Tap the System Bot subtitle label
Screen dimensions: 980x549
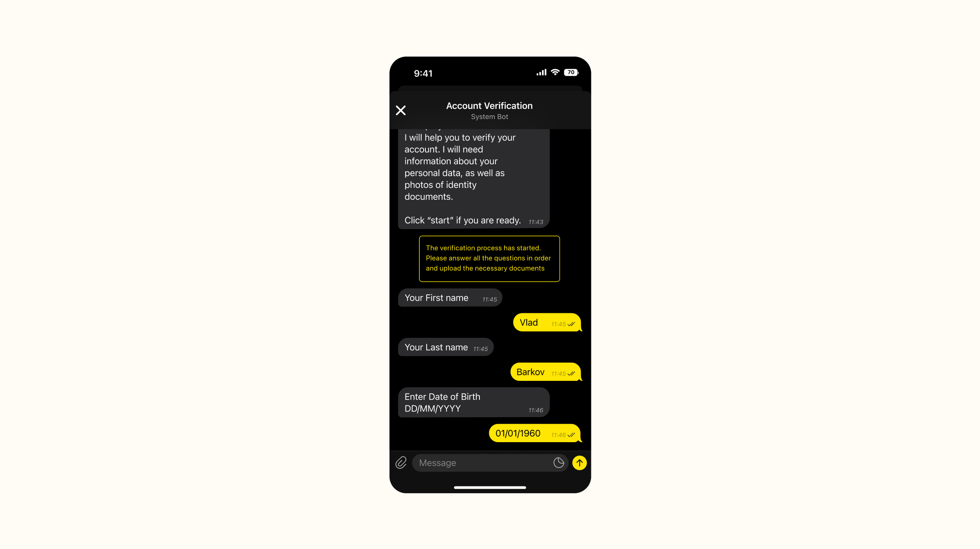[x=489, y=117]
